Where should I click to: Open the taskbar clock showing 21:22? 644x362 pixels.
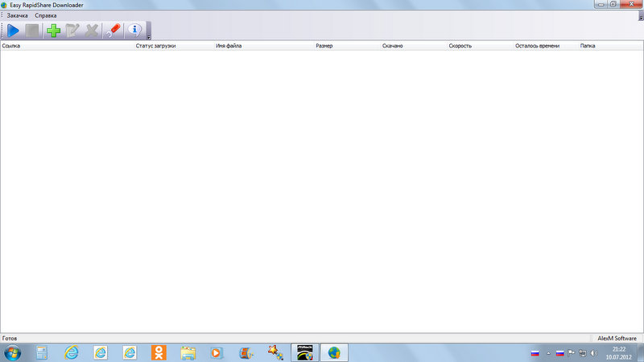(618, 353)
